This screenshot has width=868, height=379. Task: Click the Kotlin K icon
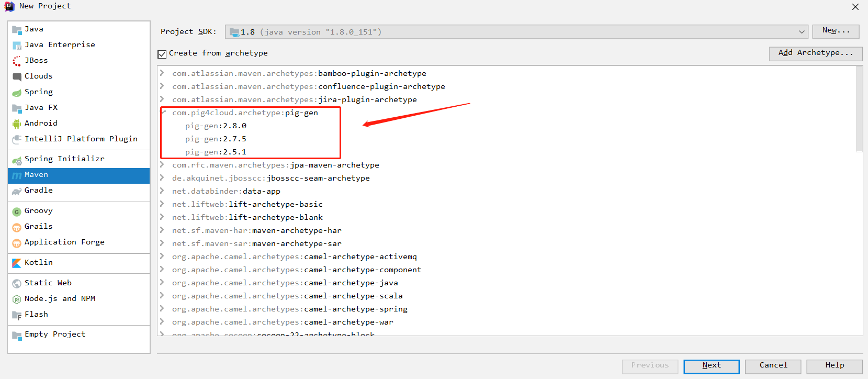pyautogui.click(x=17, y=263)
